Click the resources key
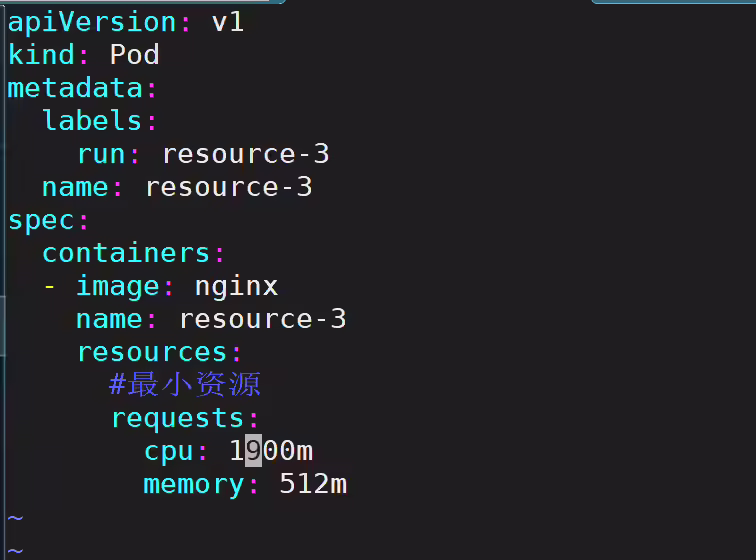 tap(152, 352)
